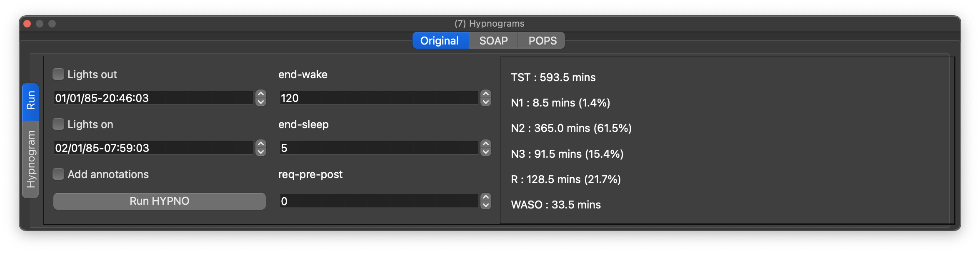
Task: Increment end-sleep value with up arrow
Action: [486, 144]
